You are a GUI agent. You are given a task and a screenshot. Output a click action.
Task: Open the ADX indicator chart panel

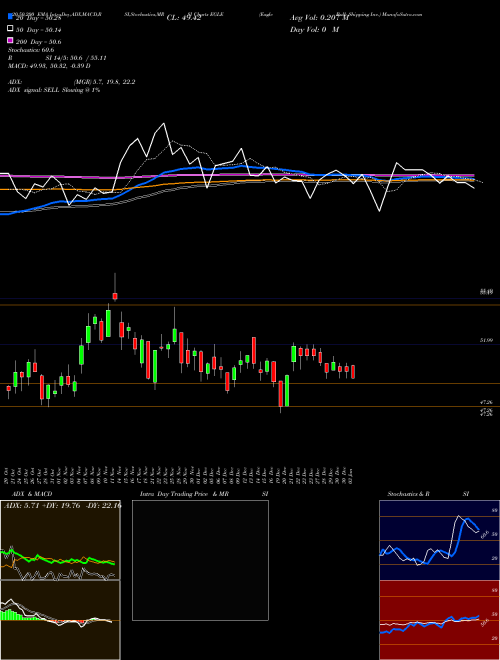point(60,540)
